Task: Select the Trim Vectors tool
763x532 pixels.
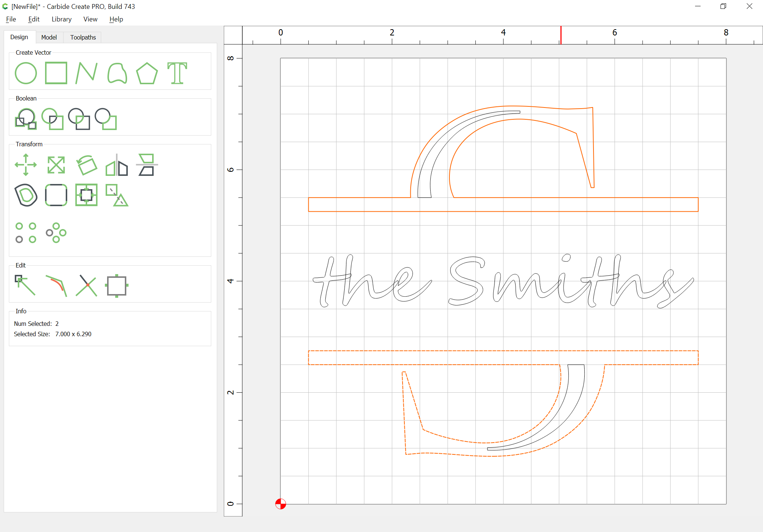Action: pyautogui.click(x=86, y=285)
